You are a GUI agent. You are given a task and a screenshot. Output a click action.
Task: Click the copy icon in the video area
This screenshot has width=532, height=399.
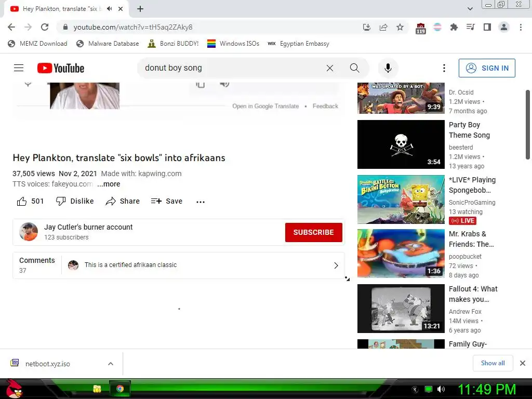(200, 85)
